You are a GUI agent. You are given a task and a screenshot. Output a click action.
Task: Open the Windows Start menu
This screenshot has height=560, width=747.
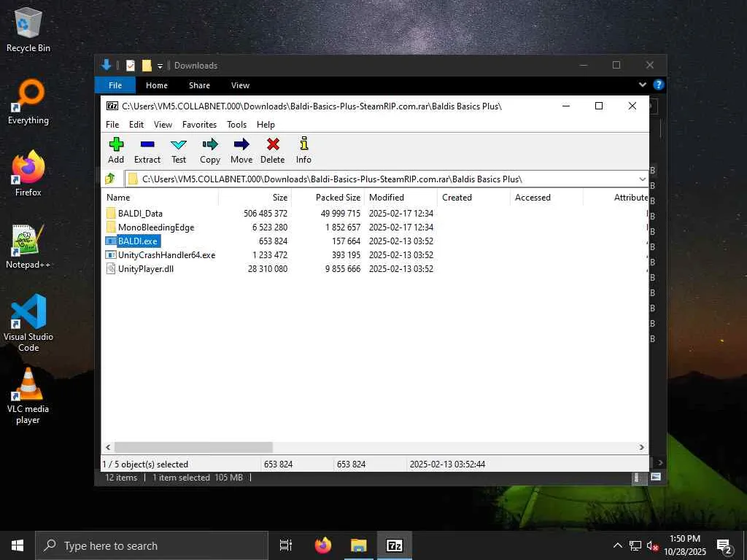(18, 545)
